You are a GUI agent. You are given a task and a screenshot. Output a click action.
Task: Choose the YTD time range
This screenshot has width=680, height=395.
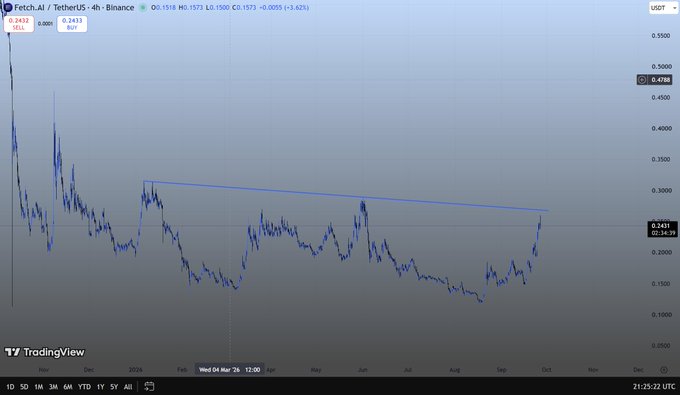click(84, 387)
